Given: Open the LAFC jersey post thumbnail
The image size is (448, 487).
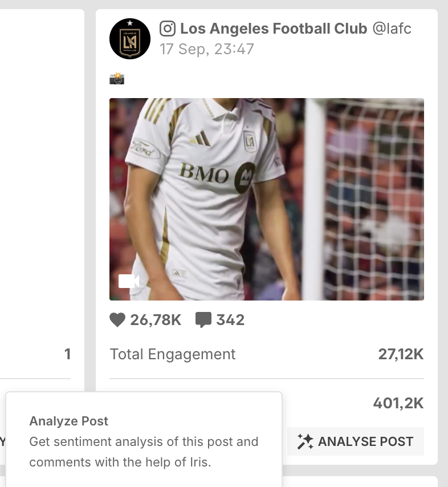Looking at the screenshot, I should 267,199.
